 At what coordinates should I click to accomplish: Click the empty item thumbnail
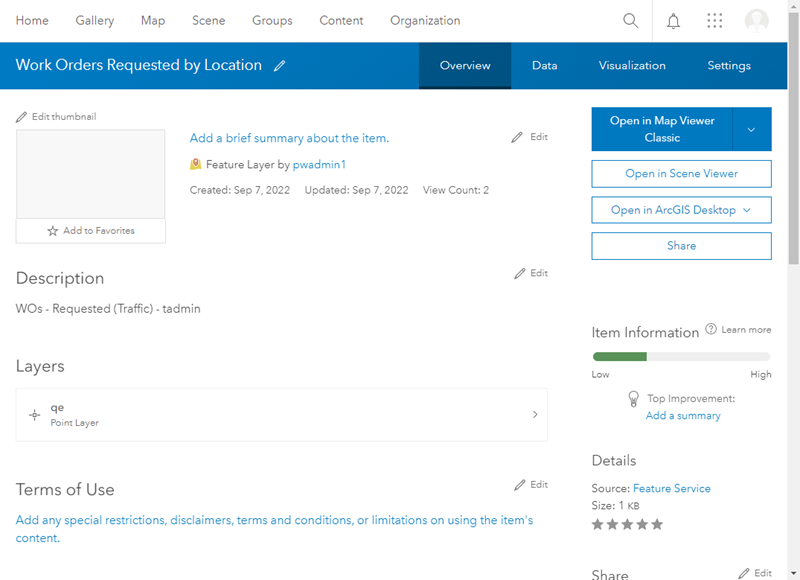point(91,174)
